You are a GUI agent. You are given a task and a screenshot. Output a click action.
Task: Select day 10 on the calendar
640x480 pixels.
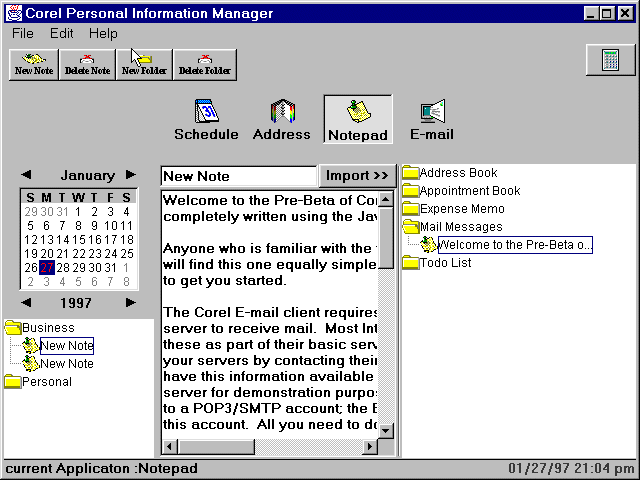tap(110, 226)
